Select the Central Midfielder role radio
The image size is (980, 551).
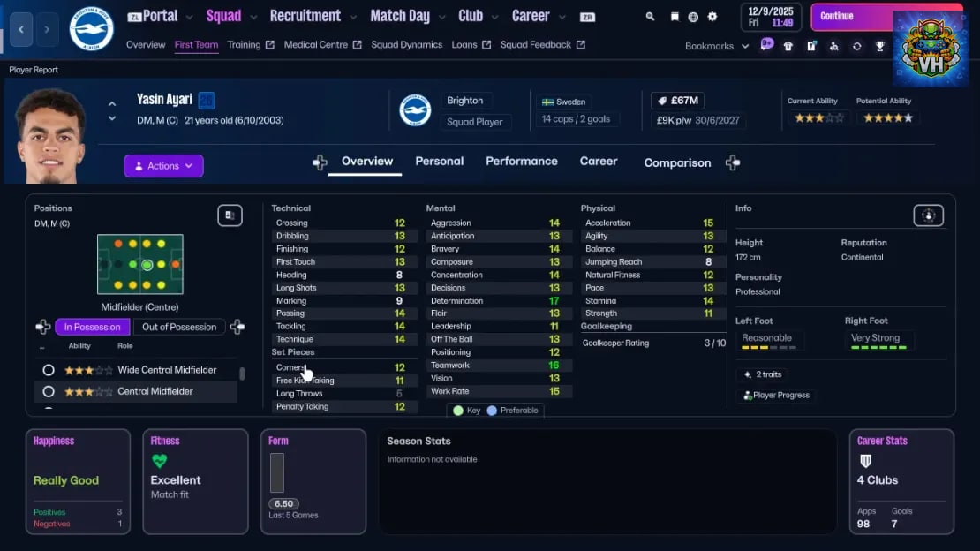(49, 391)
